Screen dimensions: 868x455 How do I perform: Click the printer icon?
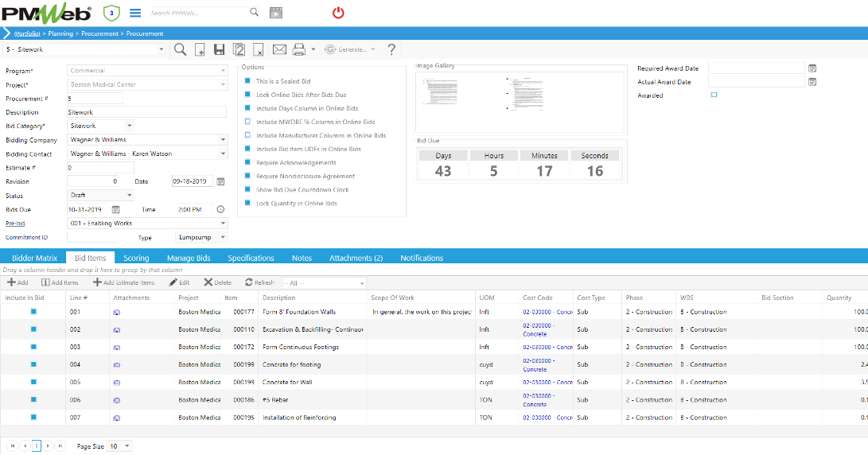[299, 50]
